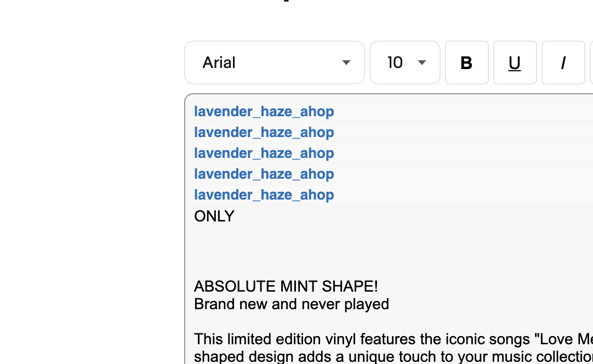Toggle underline formatting with the U button
Image resolution: width=593 pixels, height=364 pixels.
(515, 62)
